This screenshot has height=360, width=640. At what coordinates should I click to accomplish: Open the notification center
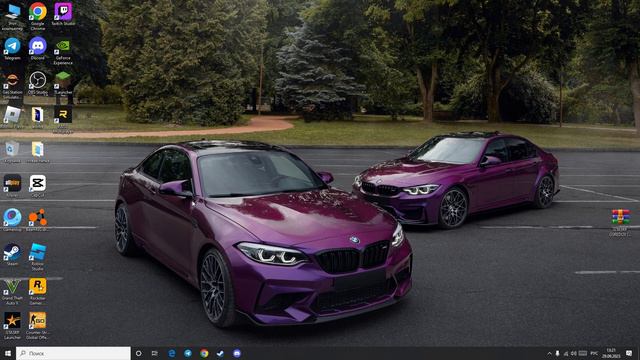(x=629, y=353)
